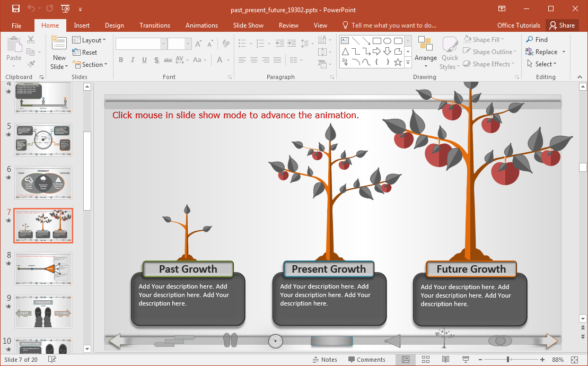
Task: Apply italic formatting
Action: [x=133, y=60]
